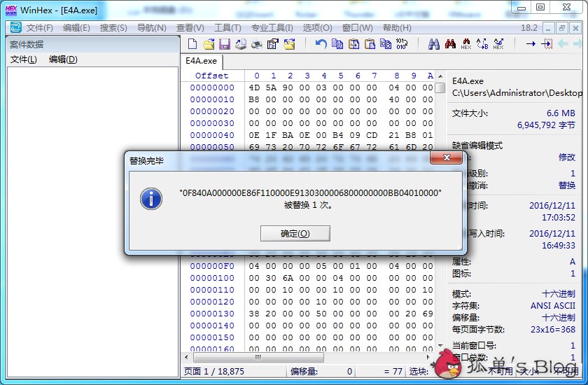Open the 专业工具(I) menu

272,28
